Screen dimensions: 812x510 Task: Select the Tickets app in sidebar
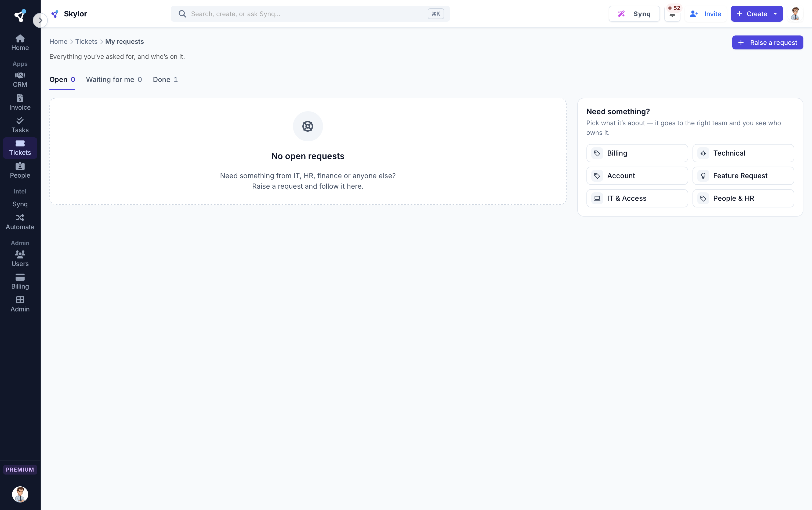pos(20,148)
